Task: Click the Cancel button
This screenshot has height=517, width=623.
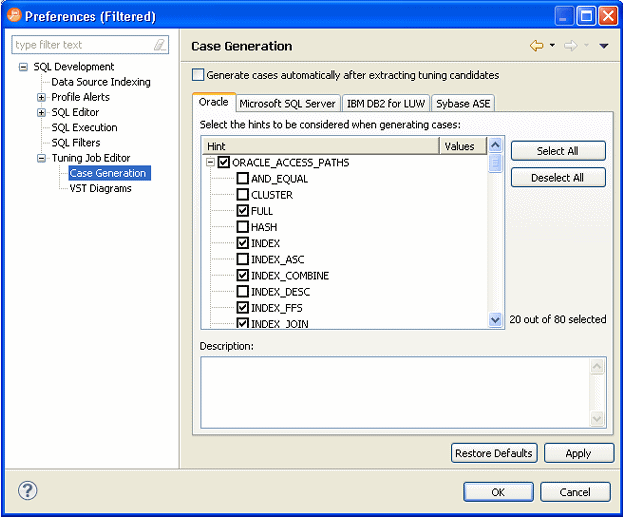Action: (575, 492)
